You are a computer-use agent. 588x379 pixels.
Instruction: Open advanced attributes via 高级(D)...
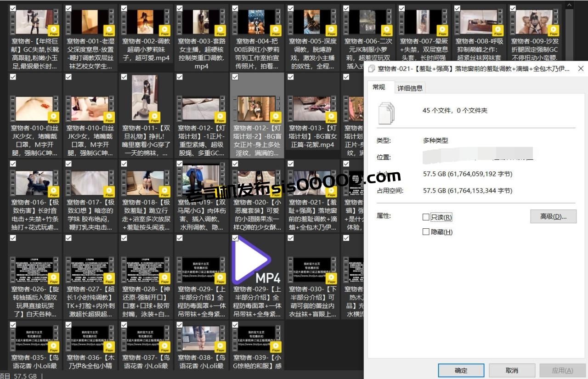[x=553, y=216]
